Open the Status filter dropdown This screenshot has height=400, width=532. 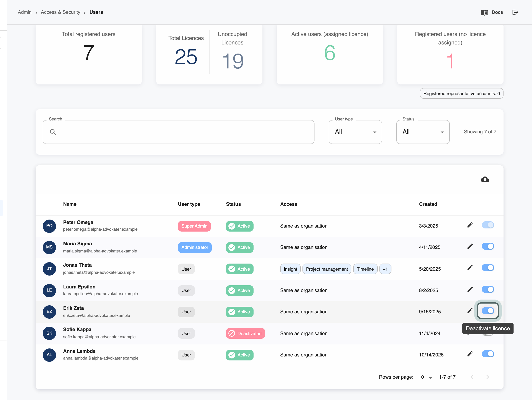click(x=423, y=132)
